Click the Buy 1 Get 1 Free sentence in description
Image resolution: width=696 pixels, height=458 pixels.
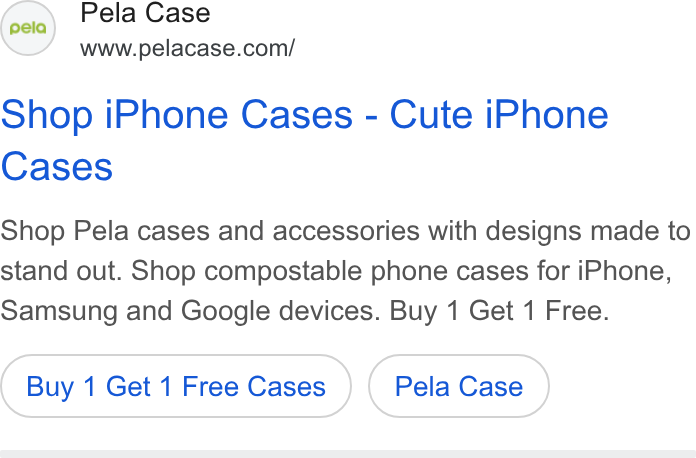(499, 311)
